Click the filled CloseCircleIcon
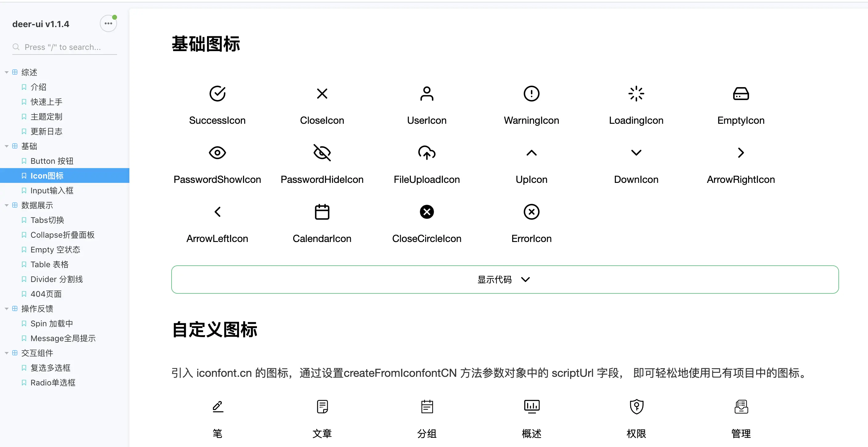The width and height of the screenshot is (868, 447). coord(427,212)
